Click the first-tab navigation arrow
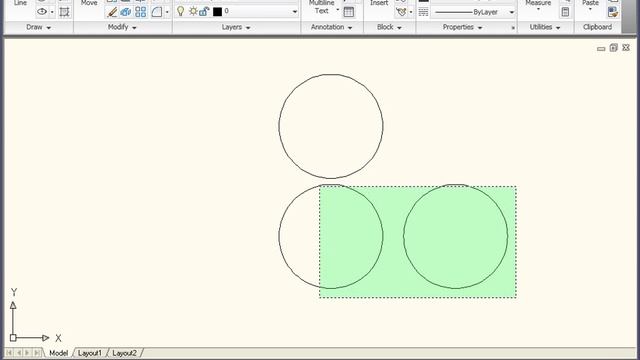This screenshot has height=360, width=640. click(9, 353)
